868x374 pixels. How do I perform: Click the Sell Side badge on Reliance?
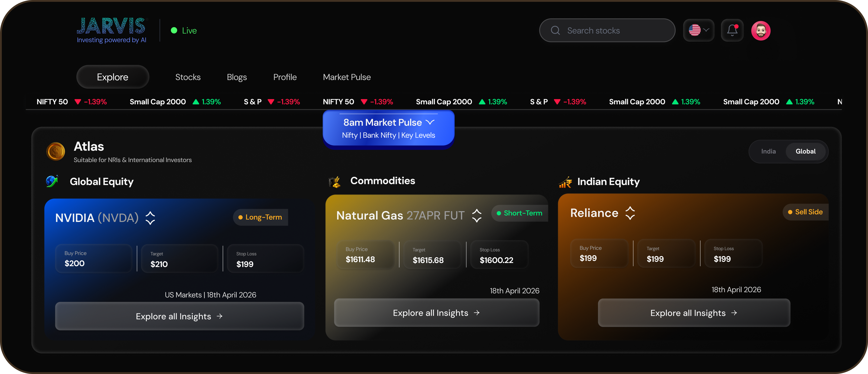(x=805, y=212)
